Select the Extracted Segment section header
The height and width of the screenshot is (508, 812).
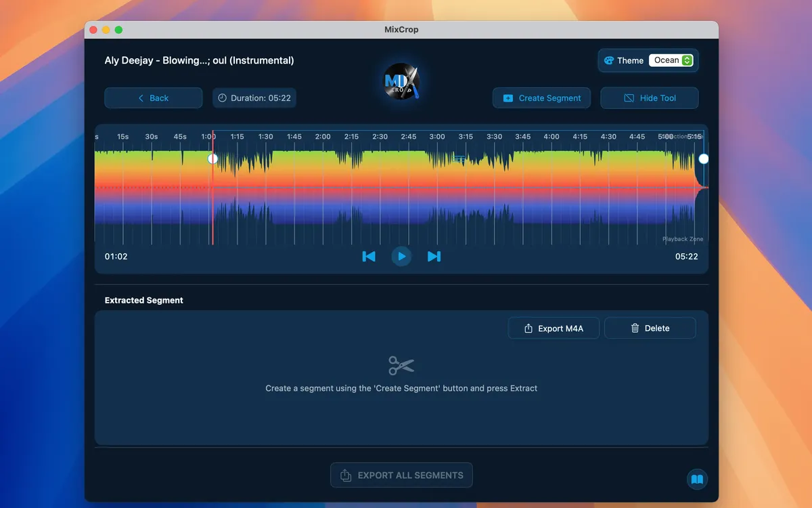pyautogui.click(x=143, y=299)
